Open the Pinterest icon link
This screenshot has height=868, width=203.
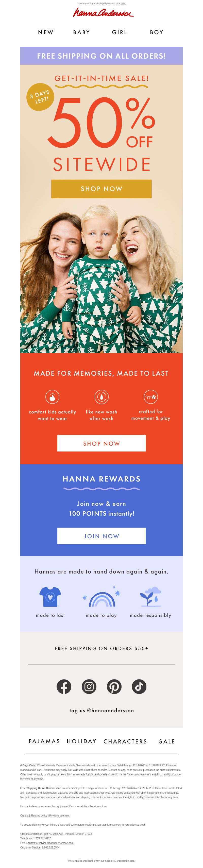tap(114, 686)
